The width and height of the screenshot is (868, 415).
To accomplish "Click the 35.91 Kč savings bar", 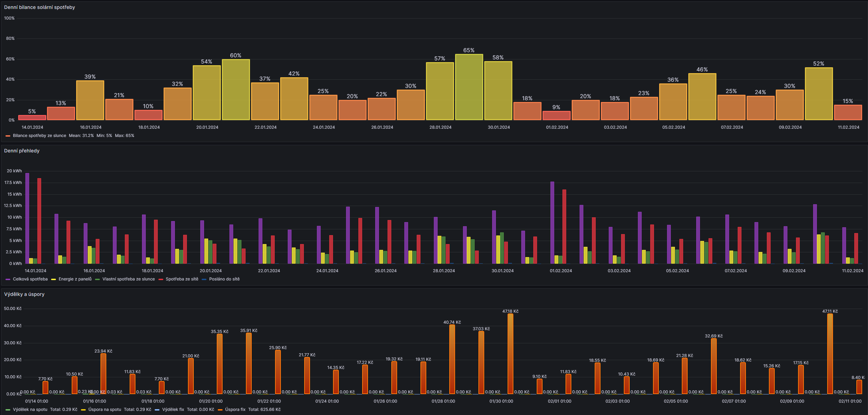I will (249, 364).
